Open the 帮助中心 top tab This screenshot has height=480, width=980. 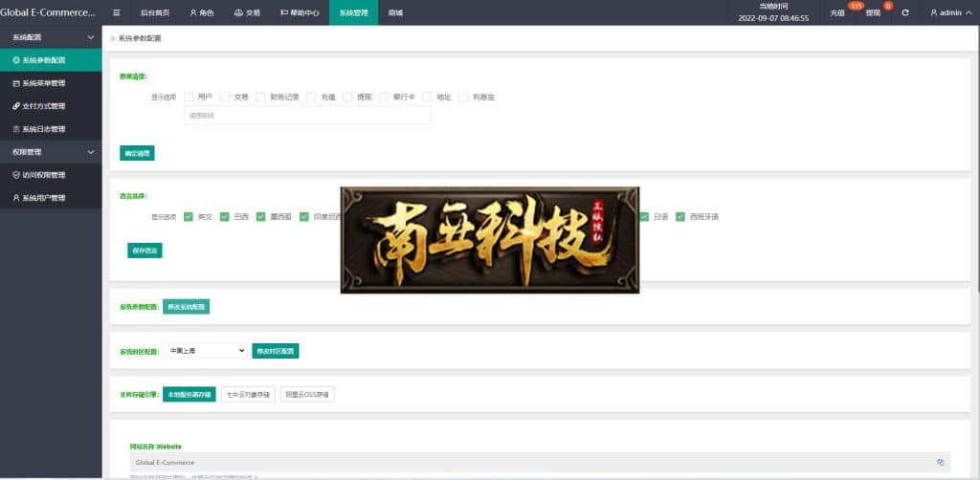pos(299,12)
